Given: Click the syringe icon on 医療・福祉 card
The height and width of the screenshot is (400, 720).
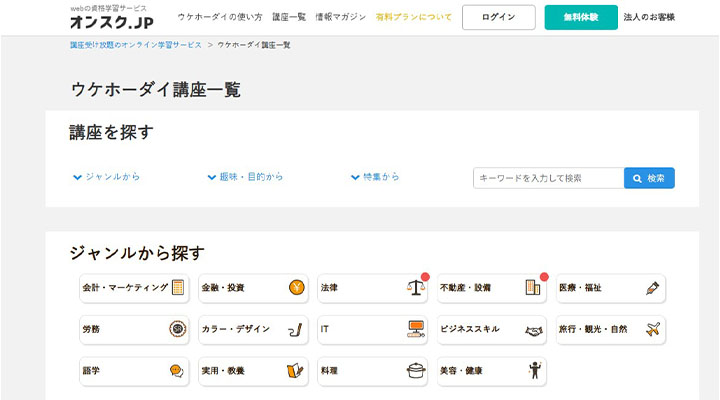Looking at the screenshot, I should click(652, 288).
